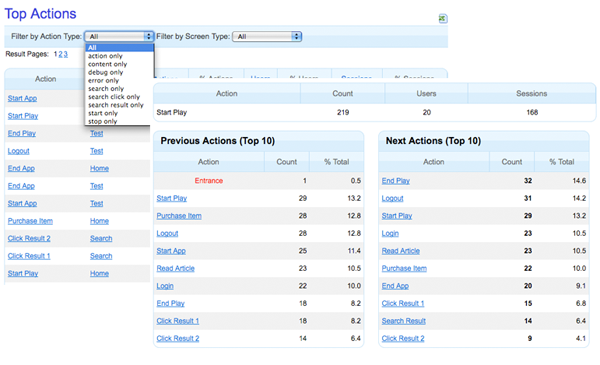The image size is (600, 365).
Task: Open the Filter by Screen Type dropdown
Action: point(267,36)
